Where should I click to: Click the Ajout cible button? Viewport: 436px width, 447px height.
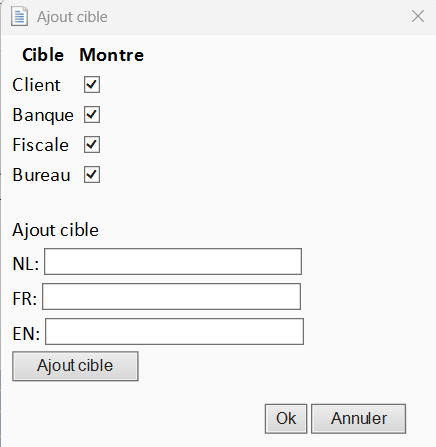75,366
